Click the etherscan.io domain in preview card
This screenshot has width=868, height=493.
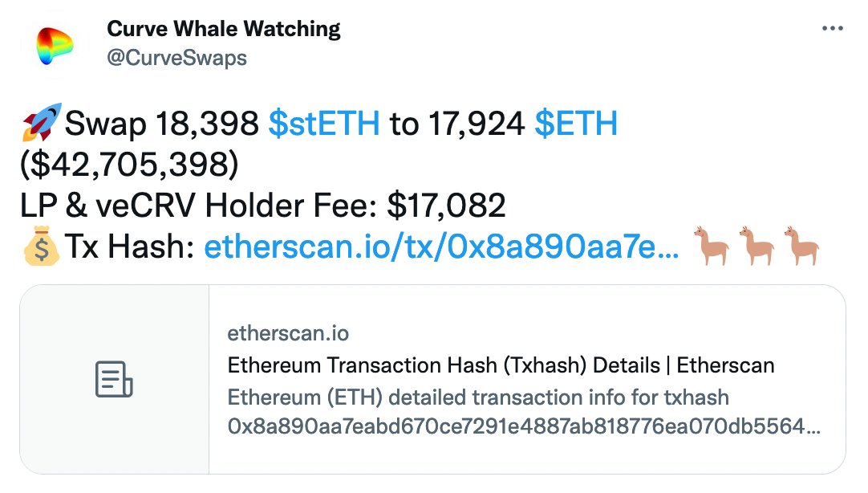[288, 333]
